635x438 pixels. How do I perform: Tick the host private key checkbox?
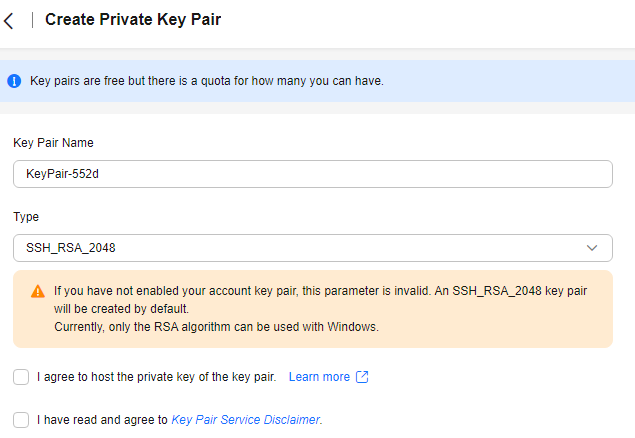pos(21,377)
